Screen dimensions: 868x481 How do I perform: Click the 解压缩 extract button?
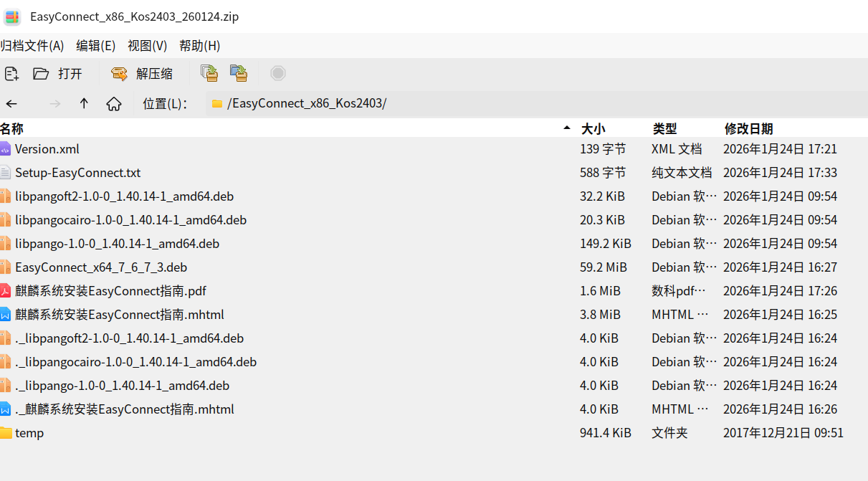(x=142, y=73)
